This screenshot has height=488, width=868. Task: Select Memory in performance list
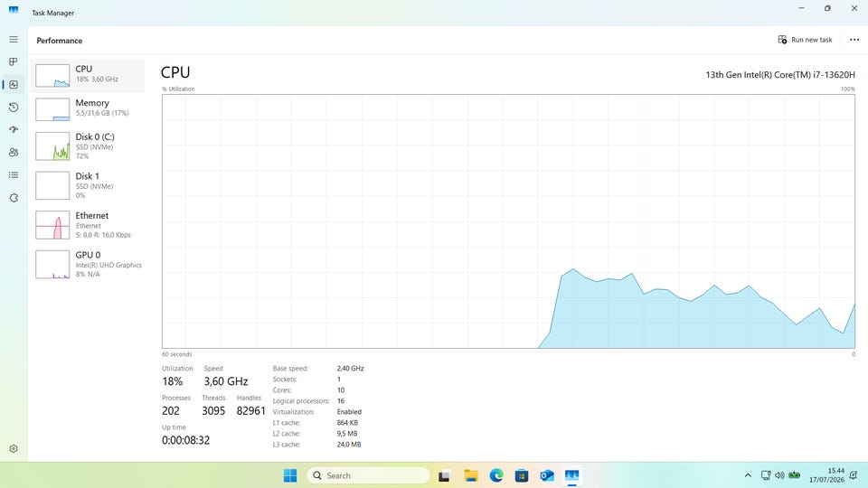point(88,109)
